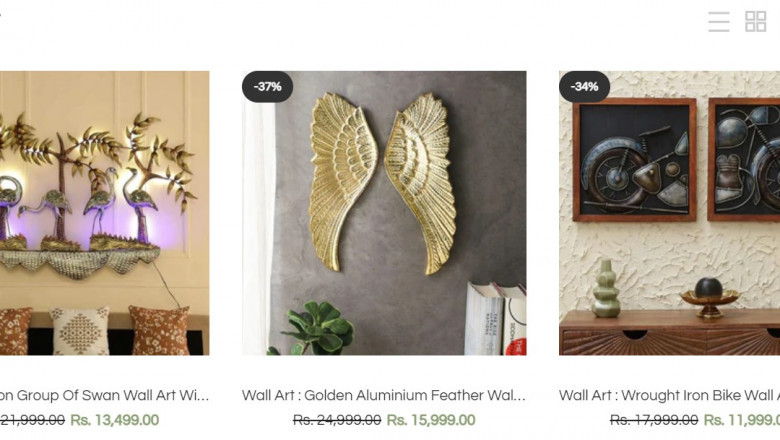780x440 pixels.
Task: Switch to list view layout icon
Action: click(719, 22)
